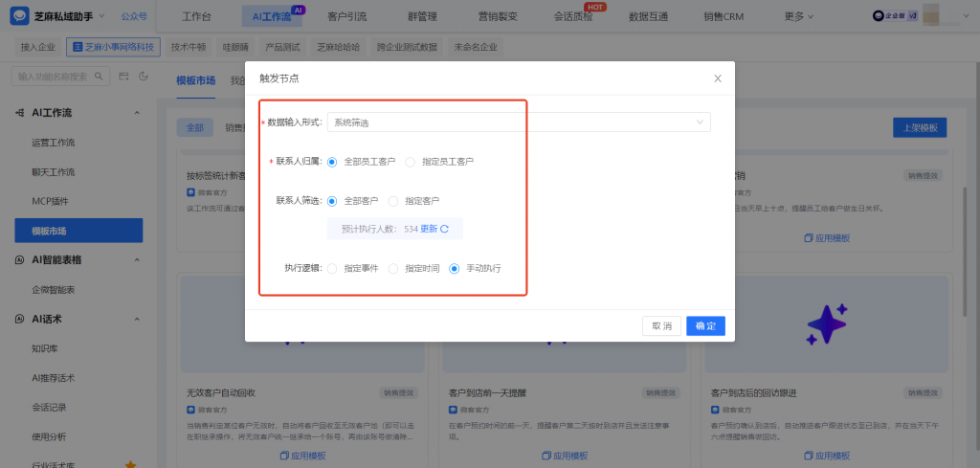Open the 数据输入形式 dropdown
The image size is (980, 468).
pyautogui.click(x=519, y=123)
